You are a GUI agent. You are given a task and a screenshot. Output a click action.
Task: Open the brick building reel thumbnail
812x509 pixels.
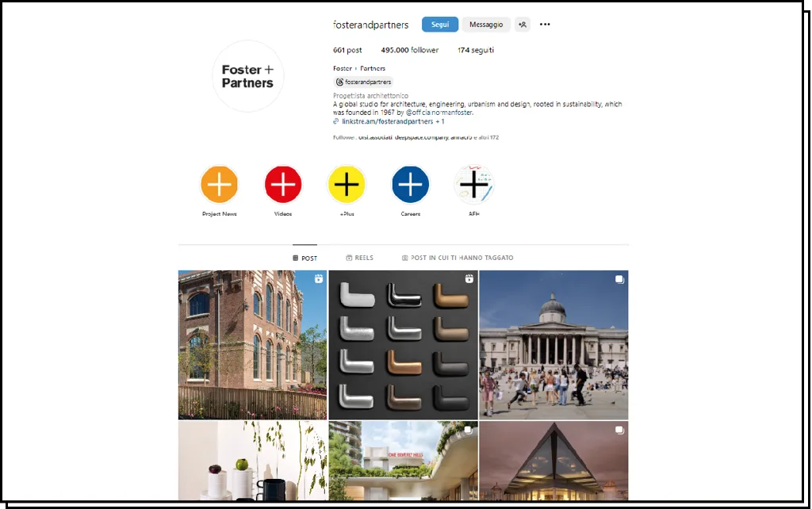pos(253,345)
